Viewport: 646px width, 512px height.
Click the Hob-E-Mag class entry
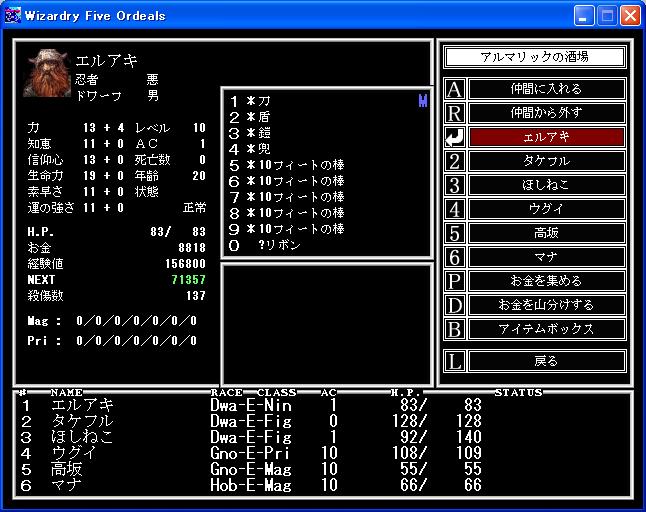(250, 485)
